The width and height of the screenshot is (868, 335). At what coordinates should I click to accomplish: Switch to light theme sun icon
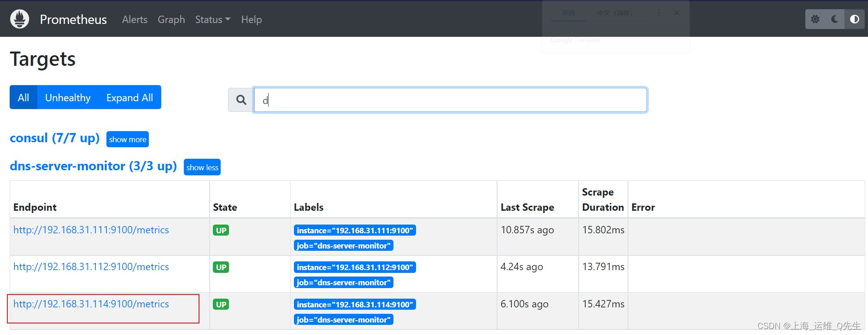815,19
